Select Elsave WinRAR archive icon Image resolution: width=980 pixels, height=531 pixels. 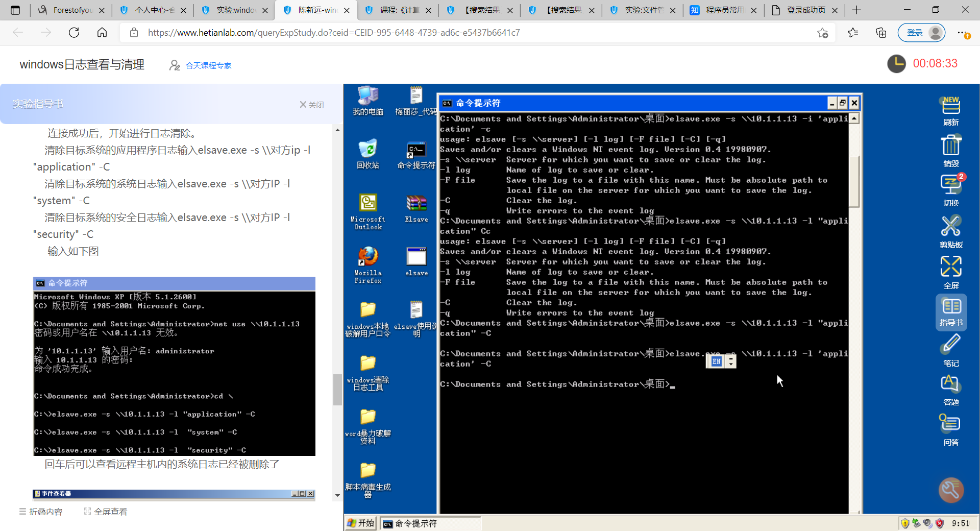416,208
